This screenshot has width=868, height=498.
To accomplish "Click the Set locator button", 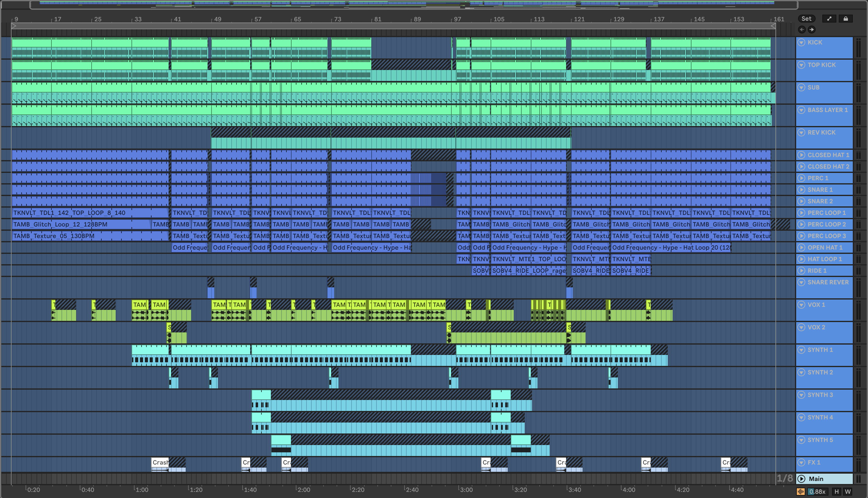I will 806,19.
